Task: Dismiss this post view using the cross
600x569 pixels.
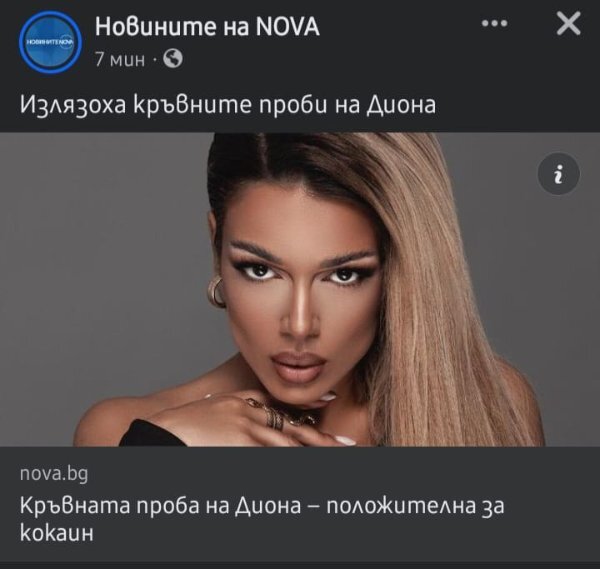Action: click(x=568, y=24)
